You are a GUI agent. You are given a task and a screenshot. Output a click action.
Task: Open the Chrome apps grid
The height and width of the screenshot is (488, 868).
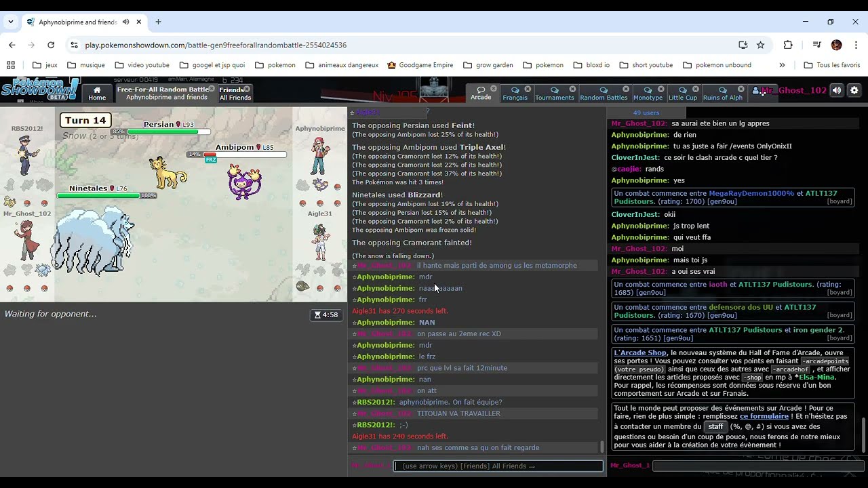11,65
